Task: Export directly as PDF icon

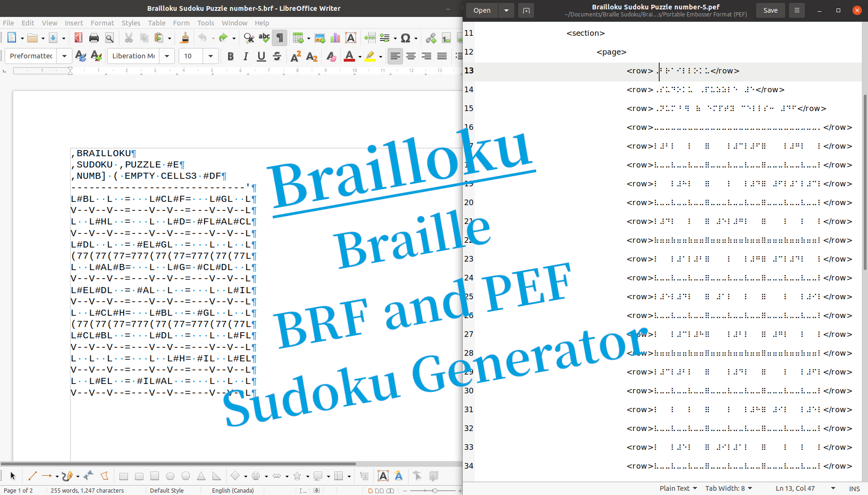Action: click(x=78, y=38)
